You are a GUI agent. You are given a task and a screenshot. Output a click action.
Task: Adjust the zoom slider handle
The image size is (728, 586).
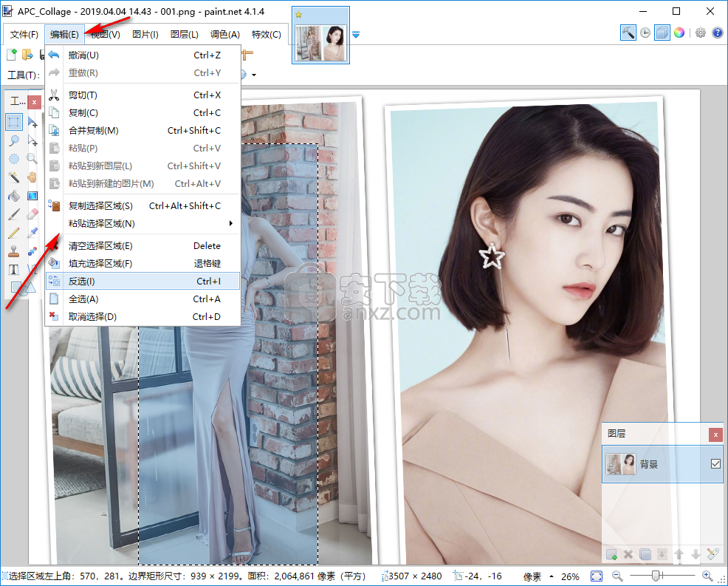point(656,576)
